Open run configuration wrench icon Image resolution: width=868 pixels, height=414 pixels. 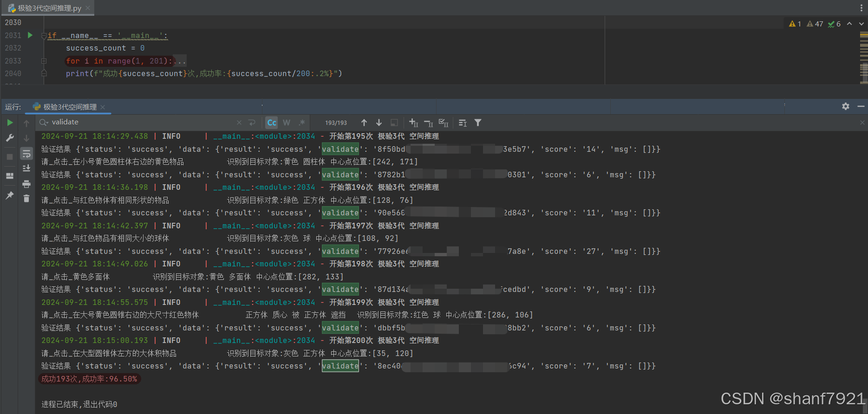click(10, 138)
